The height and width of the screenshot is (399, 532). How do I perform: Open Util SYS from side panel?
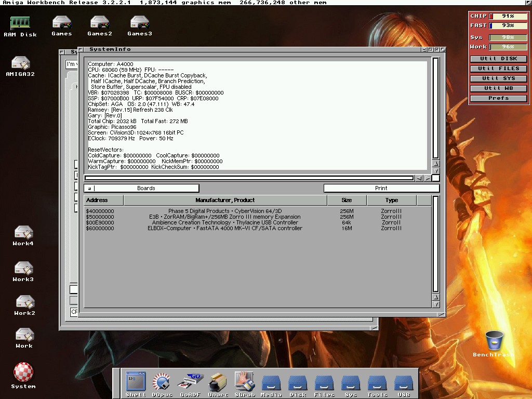498,78
